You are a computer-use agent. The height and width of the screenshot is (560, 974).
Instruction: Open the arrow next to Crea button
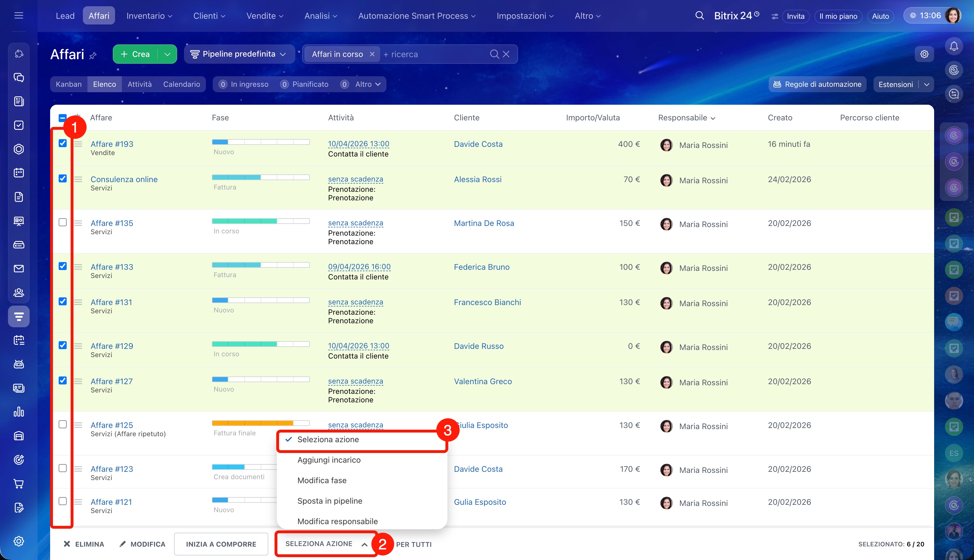(167, 54)
